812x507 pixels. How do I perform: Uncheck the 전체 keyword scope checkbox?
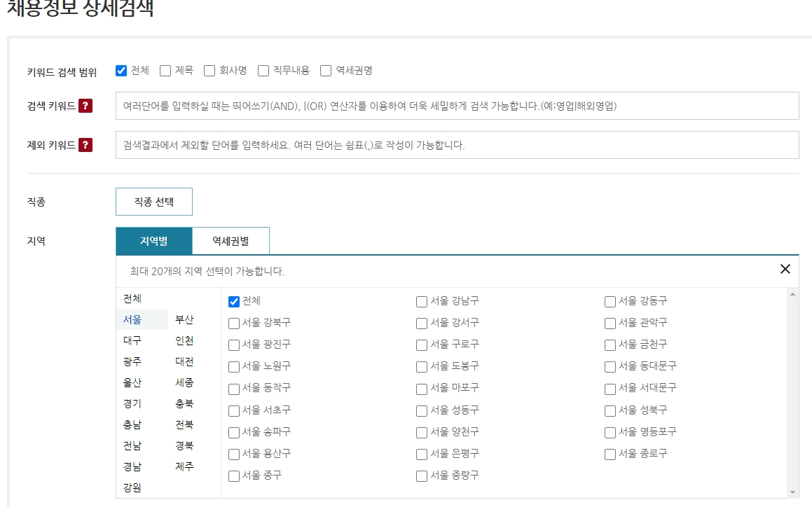(x=122, y=70)
